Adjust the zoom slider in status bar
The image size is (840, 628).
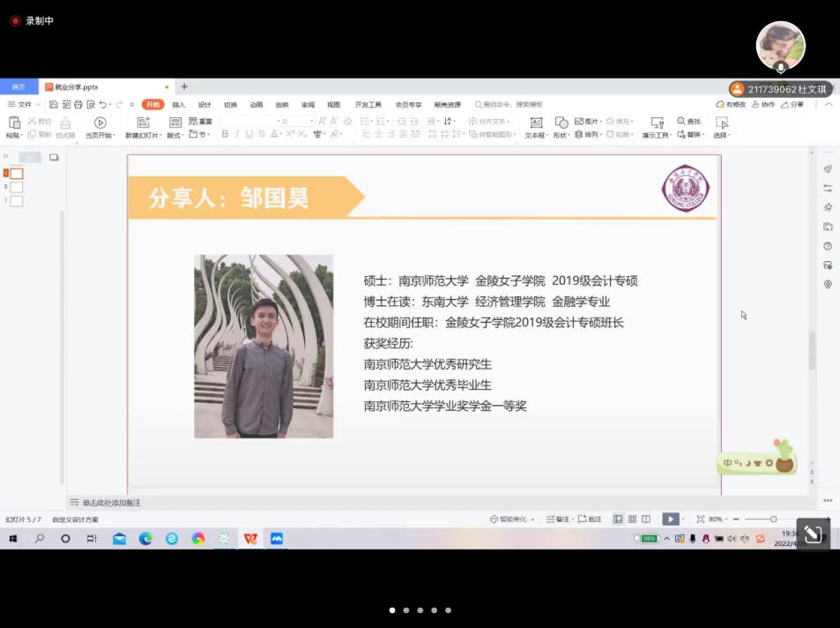point(773,520)
